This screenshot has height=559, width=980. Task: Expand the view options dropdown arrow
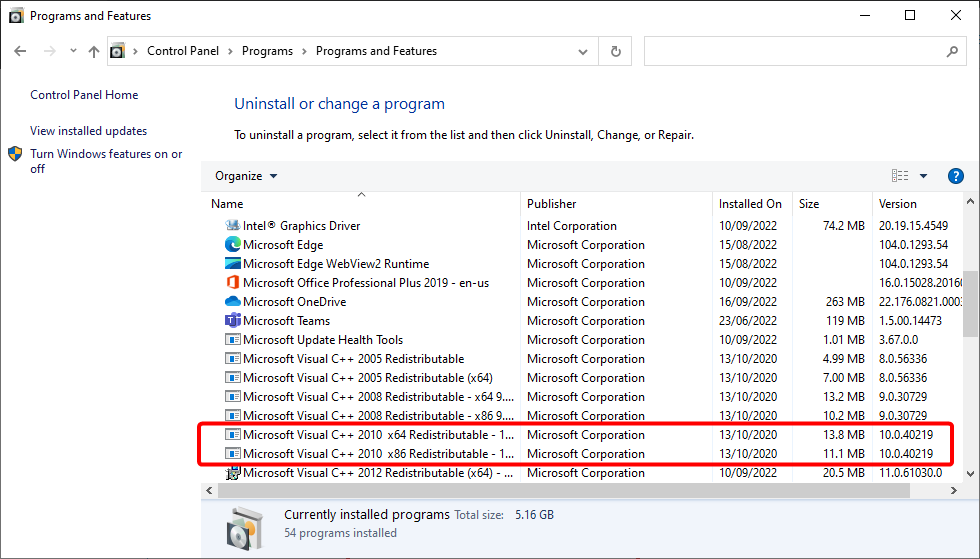[x=923, y=176]
